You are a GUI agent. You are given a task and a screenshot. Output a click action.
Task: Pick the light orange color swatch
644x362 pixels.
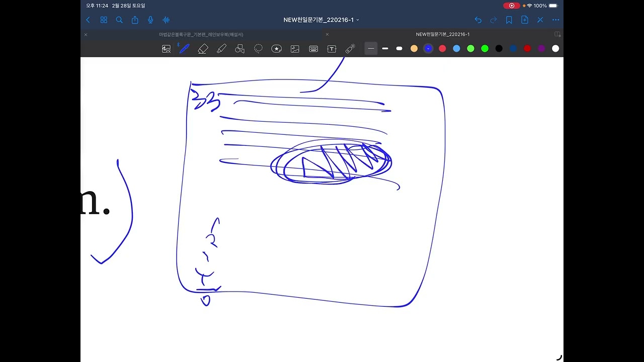click(x=414, y=49)
